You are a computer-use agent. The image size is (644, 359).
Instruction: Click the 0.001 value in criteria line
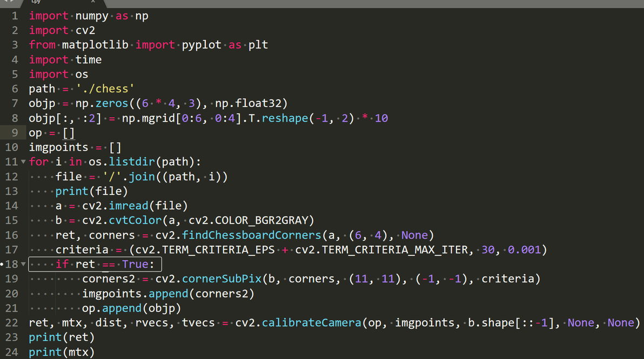524,250
